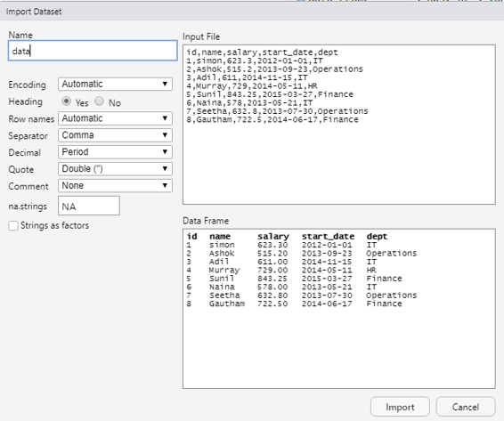This screenshot has height=421, width=504.
Task: Click Ashok in the Data Frame preview
Action: pos(222,253)
